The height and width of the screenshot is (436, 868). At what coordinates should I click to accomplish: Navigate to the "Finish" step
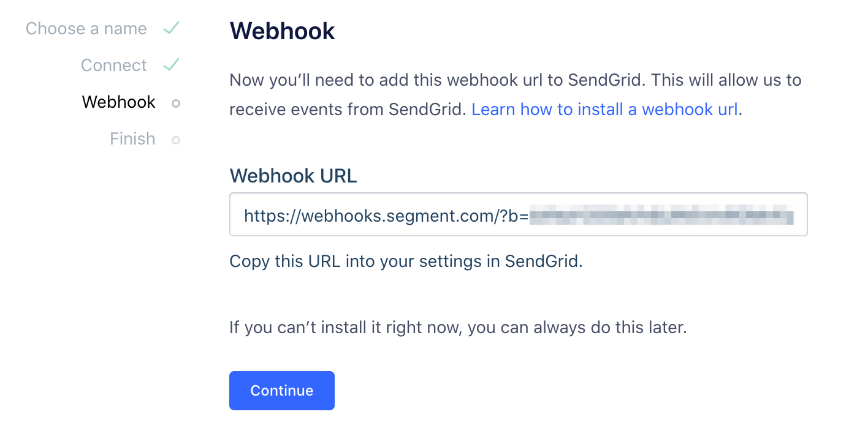tap(132, 139)
